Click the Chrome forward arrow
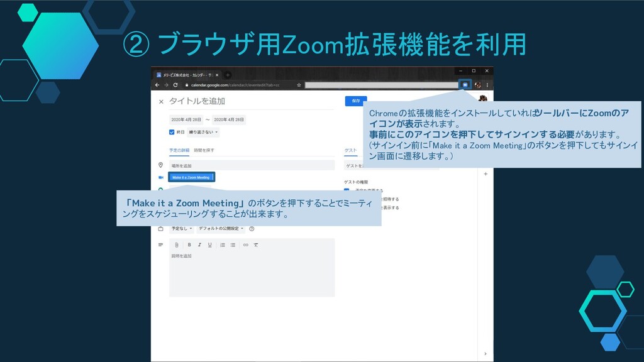 pos(166,85)
